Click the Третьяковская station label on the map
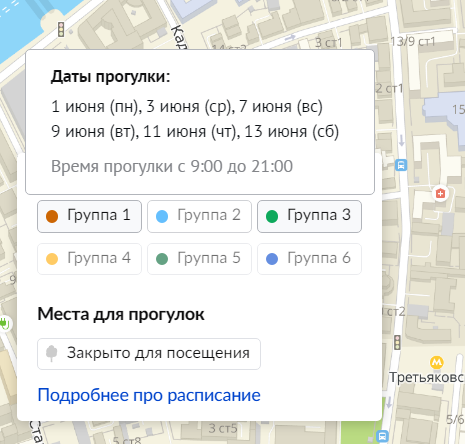465x444 pixels. 427,377
